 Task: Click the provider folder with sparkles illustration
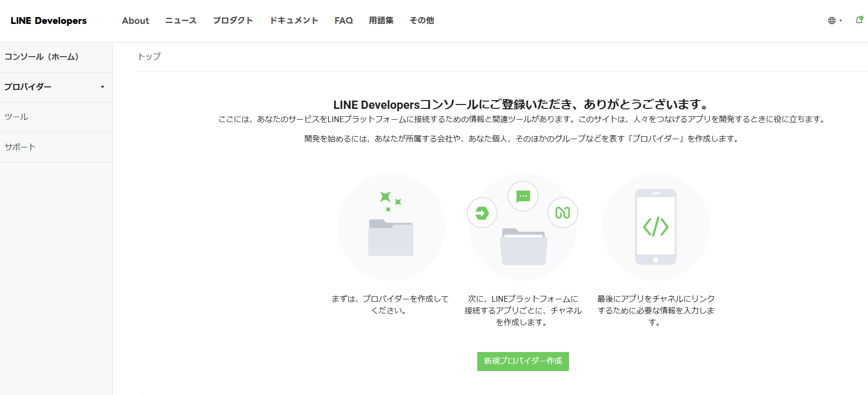point(391,227)
